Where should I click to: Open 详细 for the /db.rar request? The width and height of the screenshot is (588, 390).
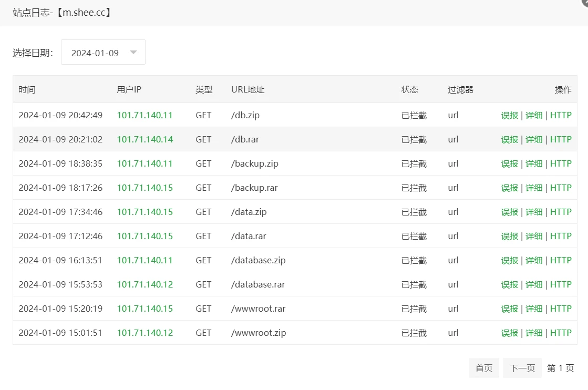pos(534,139)
